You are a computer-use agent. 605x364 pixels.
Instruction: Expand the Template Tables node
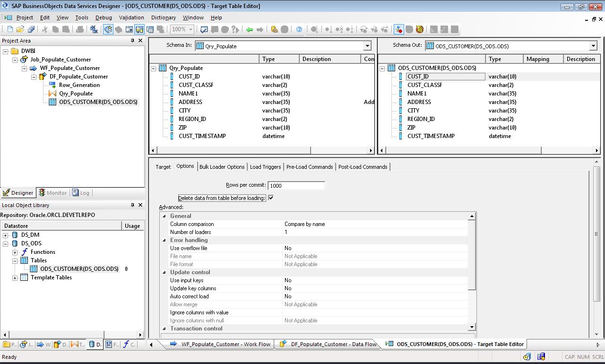tap(15, 277)
